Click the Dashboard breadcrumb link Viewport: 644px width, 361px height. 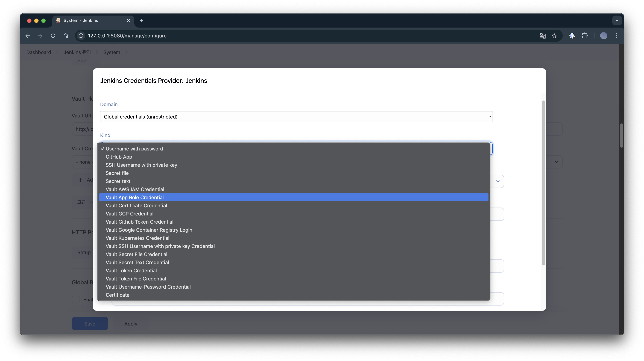pos(39,52)
